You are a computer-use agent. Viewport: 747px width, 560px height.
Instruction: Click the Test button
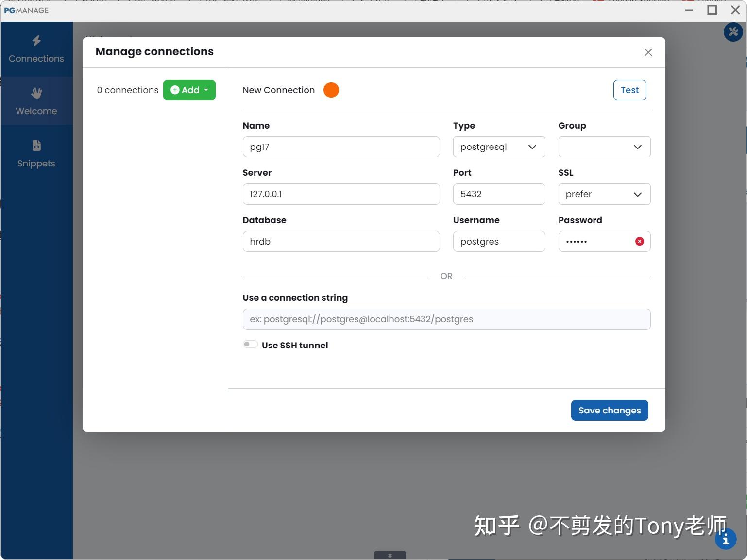[629, 90]
